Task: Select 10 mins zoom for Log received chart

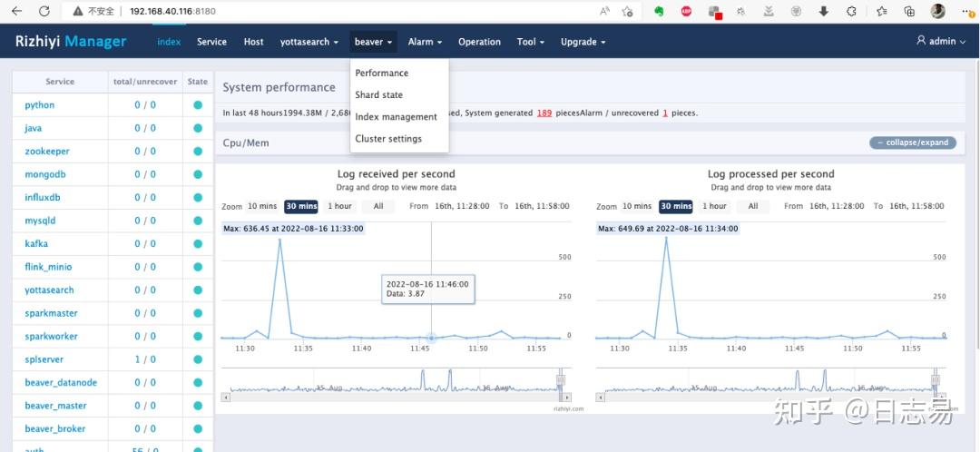Action: [262, 206]
